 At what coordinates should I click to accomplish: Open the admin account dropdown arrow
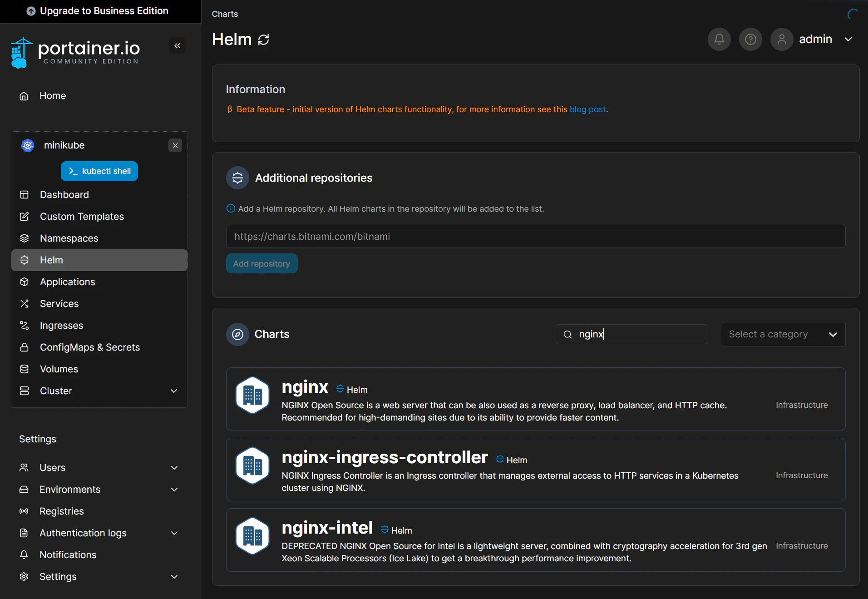(x=848, y=40)
